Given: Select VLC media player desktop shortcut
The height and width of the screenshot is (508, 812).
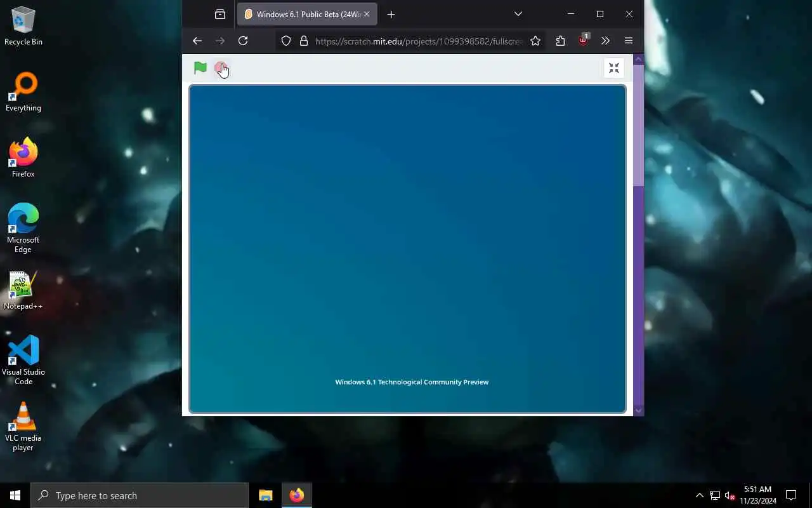Looking at the screenshot, I should click(x=23, y=427).
